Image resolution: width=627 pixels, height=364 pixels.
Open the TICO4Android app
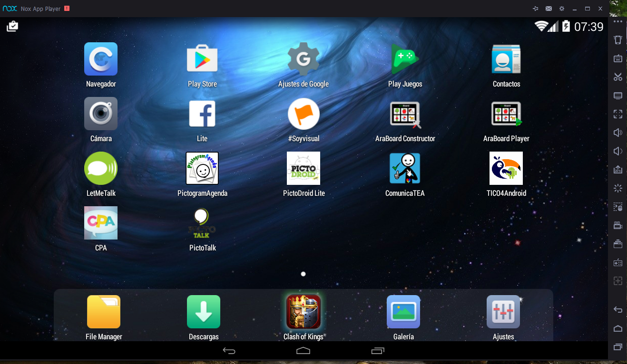506,168
